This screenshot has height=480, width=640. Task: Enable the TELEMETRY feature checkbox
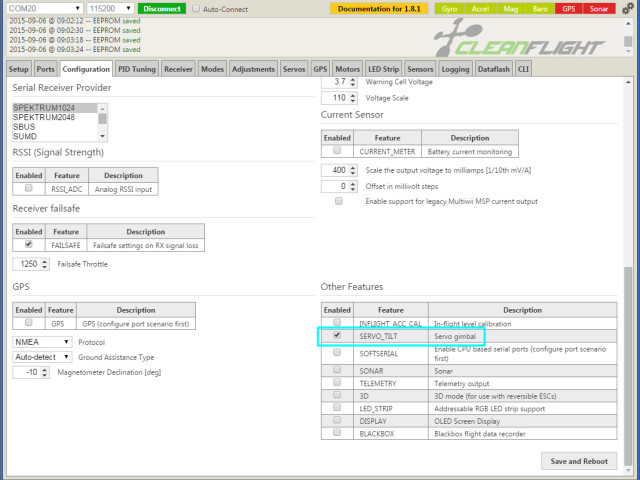coord(337,382)
